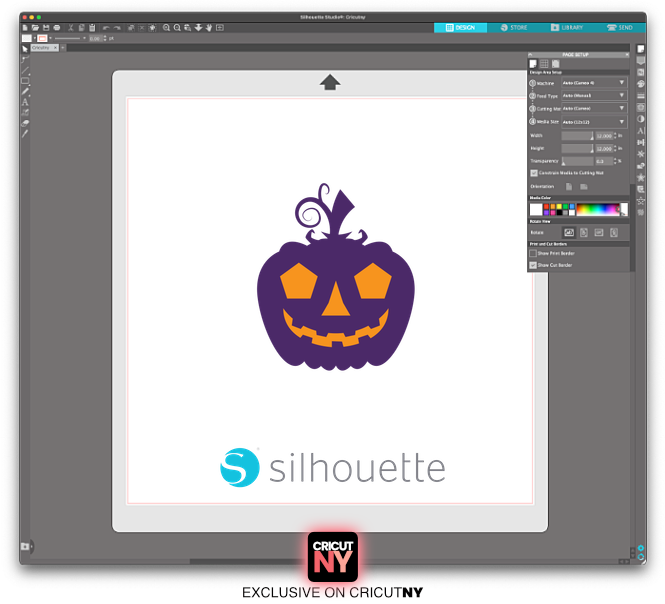Viewport: 665px width, 604px height.
Task: Open the line style dropdown
Action: tap(70, 38)
